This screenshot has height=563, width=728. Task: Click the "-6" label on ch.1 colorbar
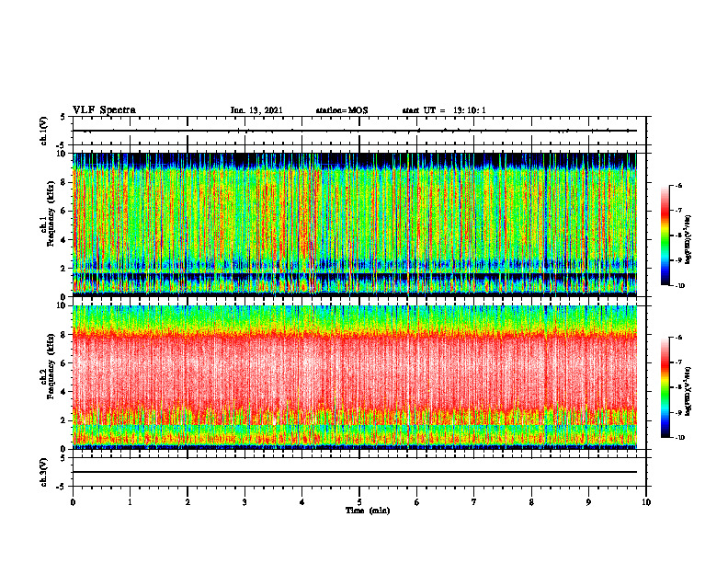[x=679, y=185]
